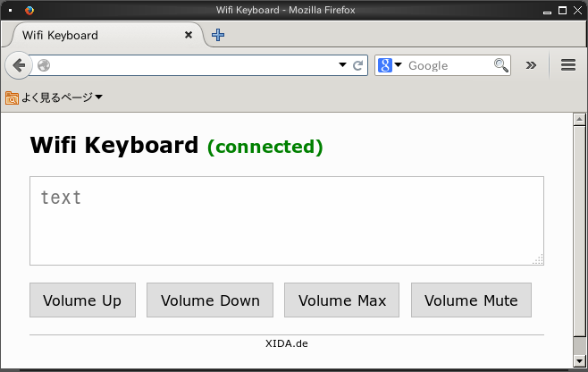
Task: Expand the よく見るページ bookmarks folder
Action: point(55,97)
